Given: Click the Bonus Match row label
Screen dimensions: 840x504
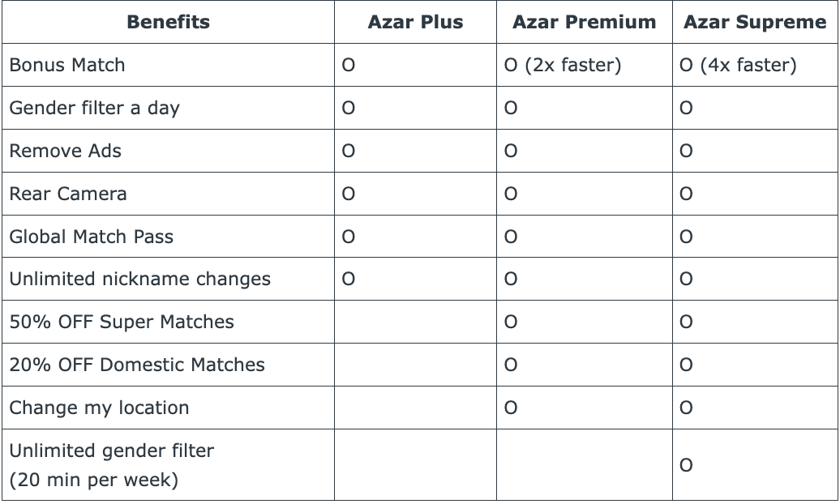Looking at the screenshot, I should (x=67, y=65).
